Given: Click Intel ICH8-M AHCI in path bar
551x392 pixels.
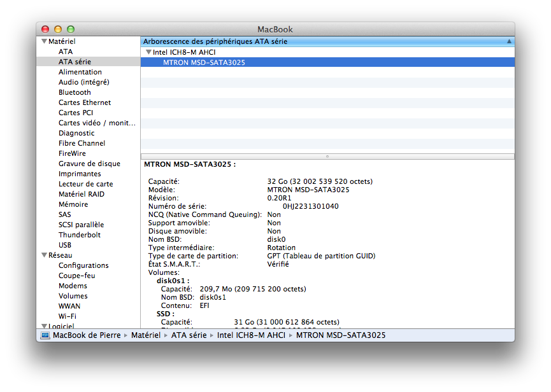Looking at the screenshot, I should point(251,335).
